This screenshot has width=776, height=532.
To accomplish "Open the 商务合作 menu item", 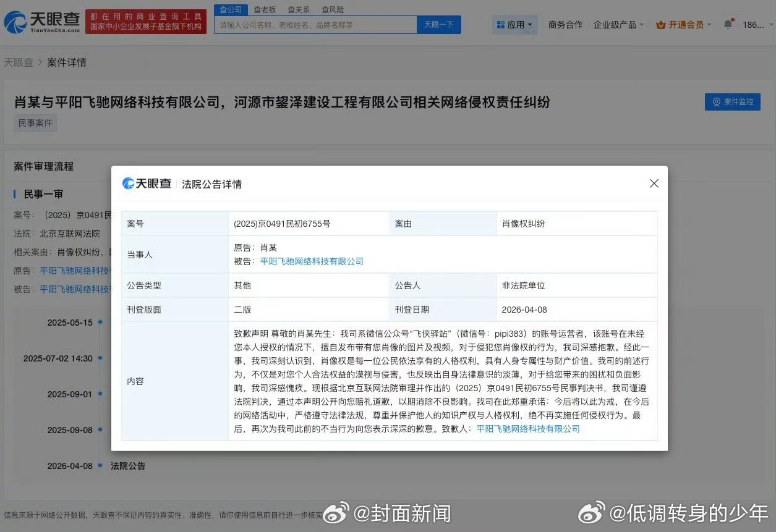I will [565, 24].
